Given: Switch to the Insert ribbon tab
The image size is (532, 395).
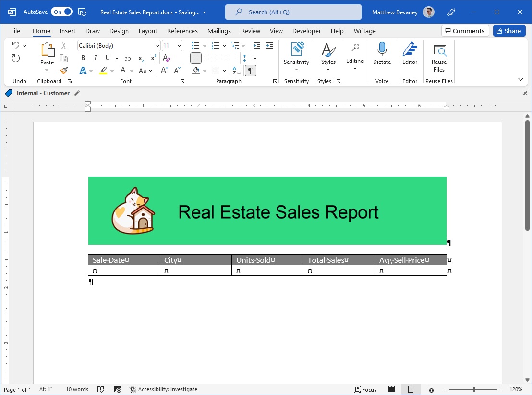Looking at the screenshot, I should point(67,31).
